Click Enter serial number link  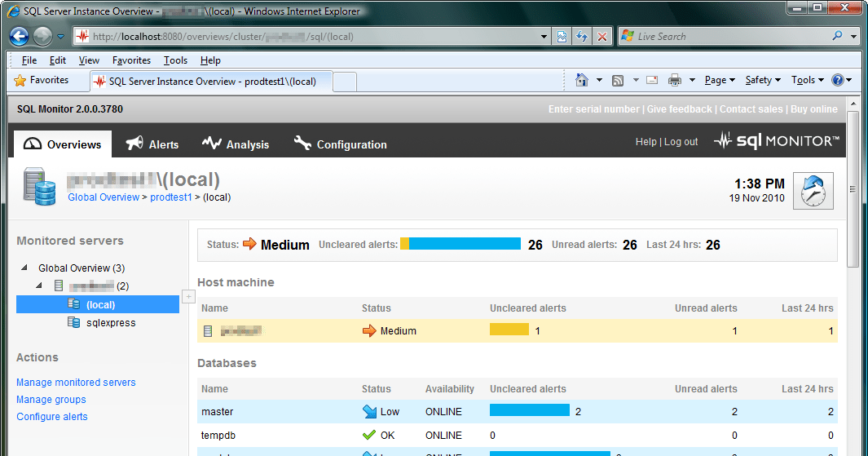pyautogui.click(x=594, y=109)
